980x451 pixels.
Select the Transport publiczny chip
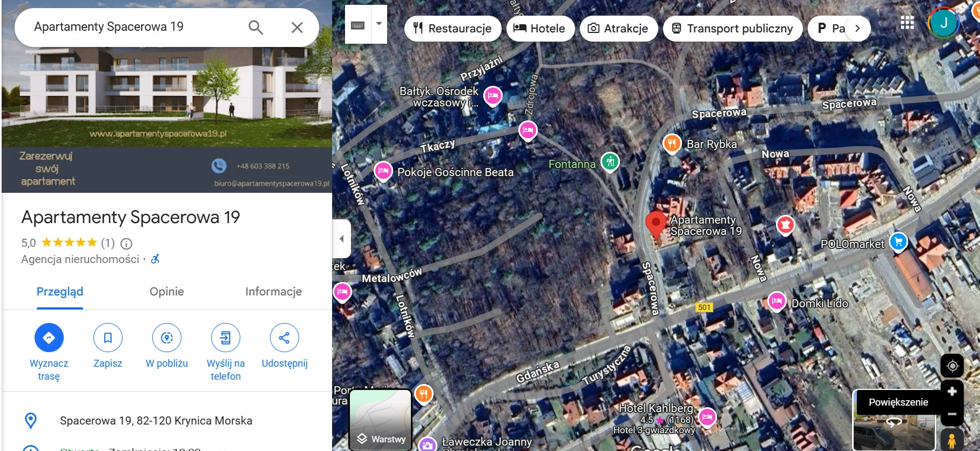[732, 29]
